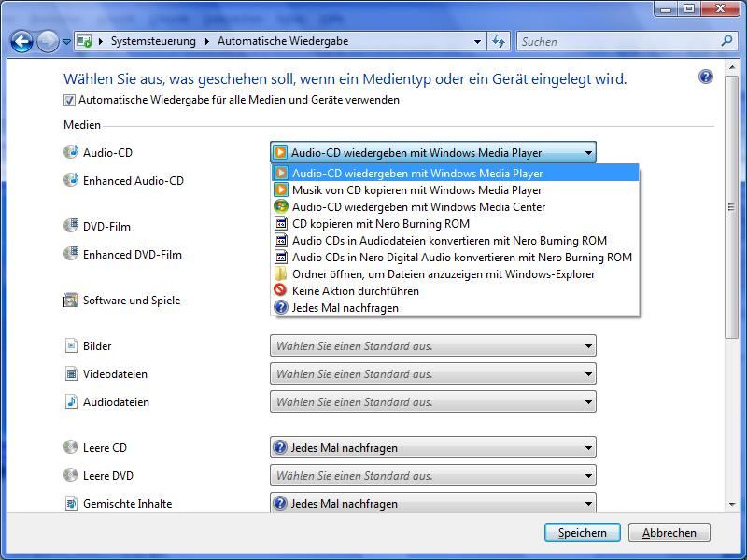Screen dimensions: 747x560
Task: Open the Bilder default action dropdown
Action: [x=433, y=345]
